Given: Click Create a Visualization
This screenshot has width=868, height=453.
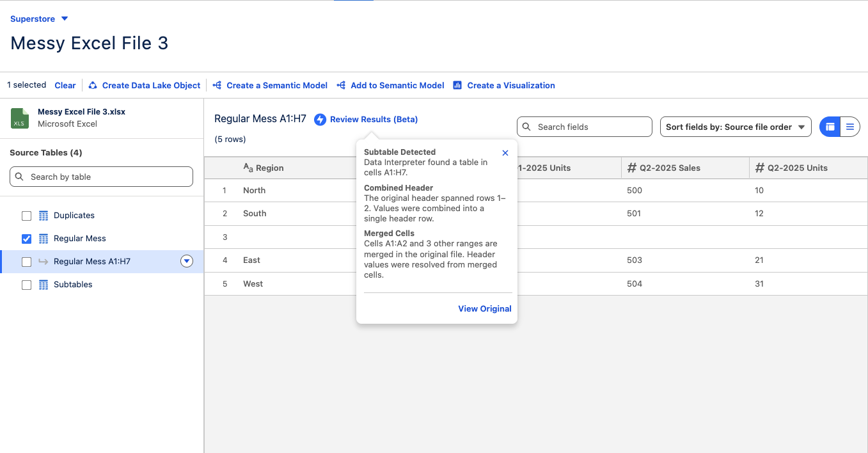Looking at the screenshot, I should pyautogui.click(x=511, y=85).
